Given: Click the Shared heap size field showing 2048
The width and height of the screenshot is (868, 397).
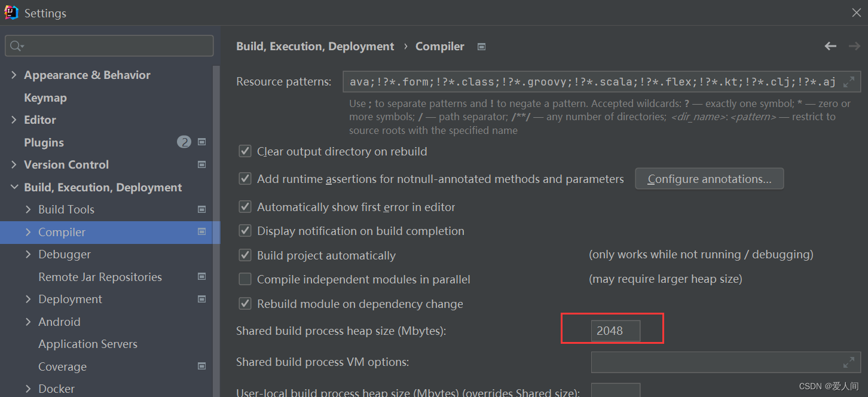Looking at the screenshot, I should (x=616, y=331).
